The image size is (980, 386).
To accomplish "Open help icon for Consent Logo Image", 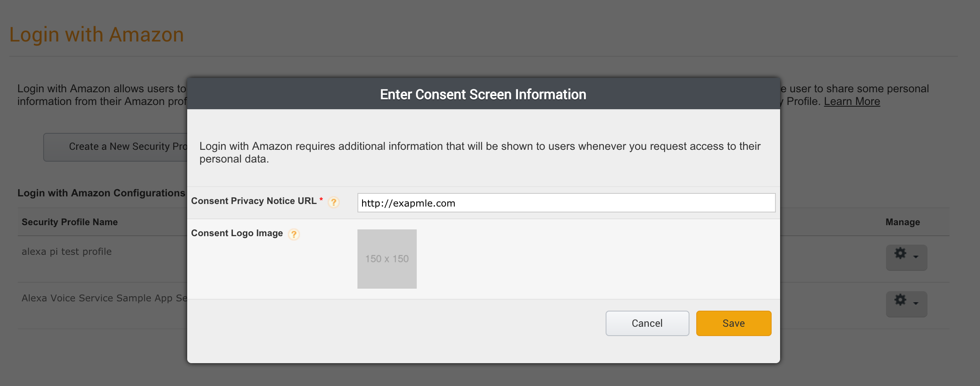I will tap(294, 234).
